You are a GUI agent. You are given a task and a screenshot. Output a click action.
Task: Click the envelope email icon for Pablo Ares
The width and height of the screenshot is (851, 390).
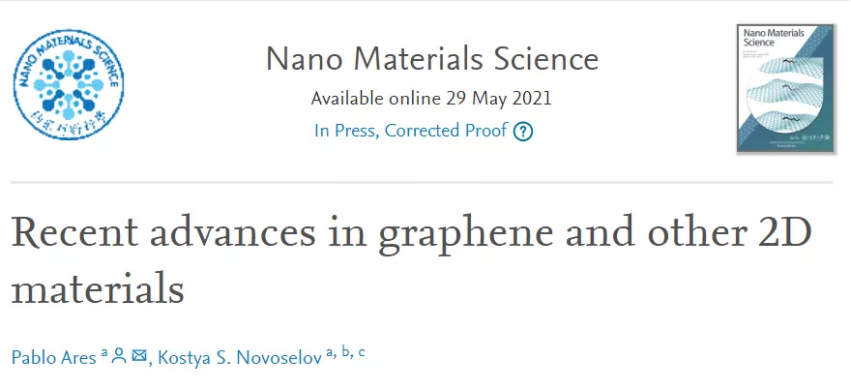139,356
